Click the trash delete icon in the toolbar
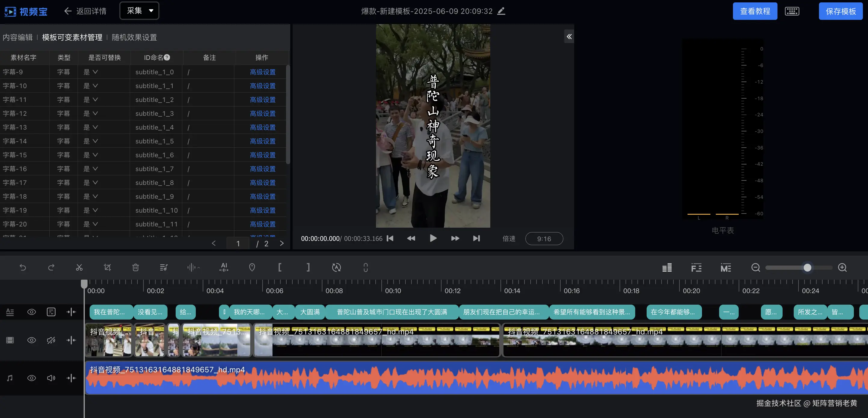 (135, 267)
